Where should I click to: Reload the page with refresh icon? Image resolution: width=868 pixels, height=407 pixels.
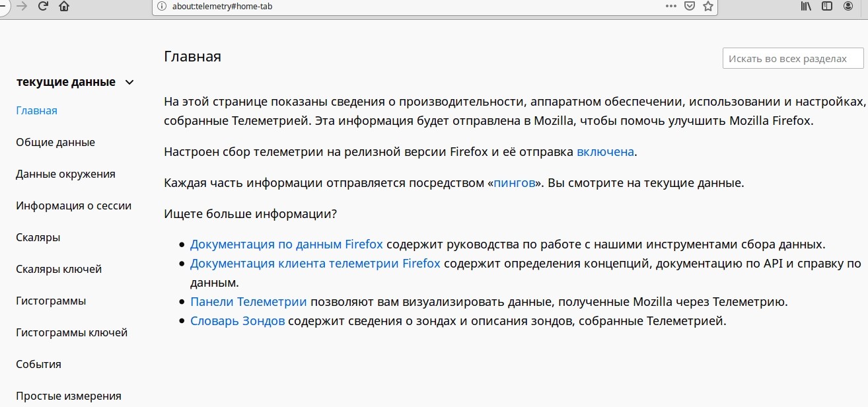(43, 6)
